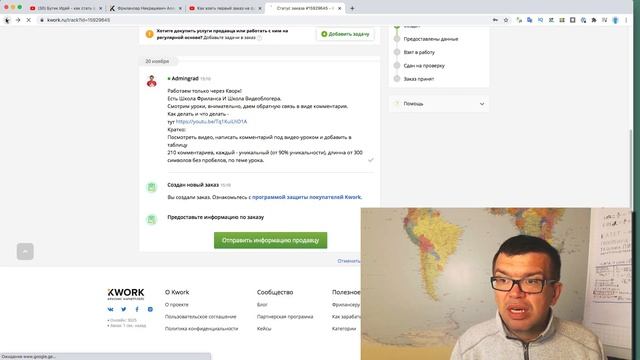Click the scroll-to-top arrow button
Screen dimensions: 640x360
coord(25,251)
